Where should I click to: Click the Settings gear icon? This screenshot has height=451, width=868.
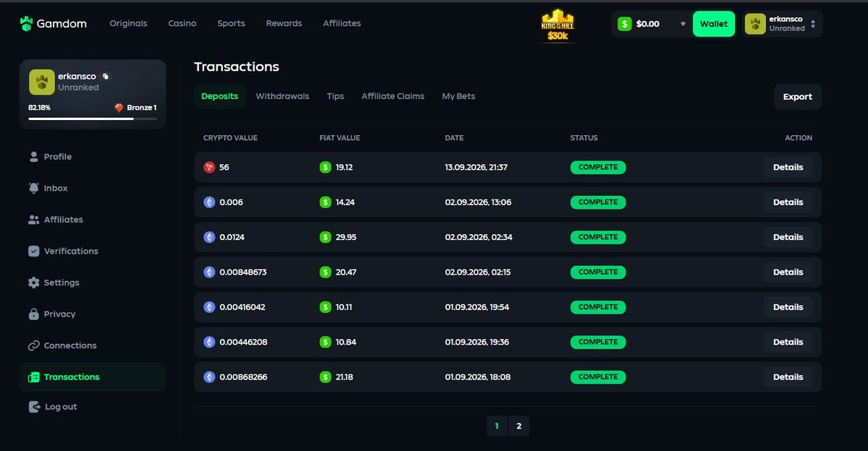[x=33, y=283]
